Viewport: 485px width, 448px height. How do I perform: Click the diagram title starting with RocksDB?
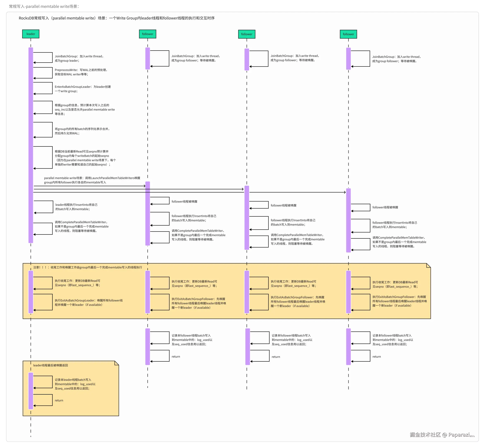[117, 18]
